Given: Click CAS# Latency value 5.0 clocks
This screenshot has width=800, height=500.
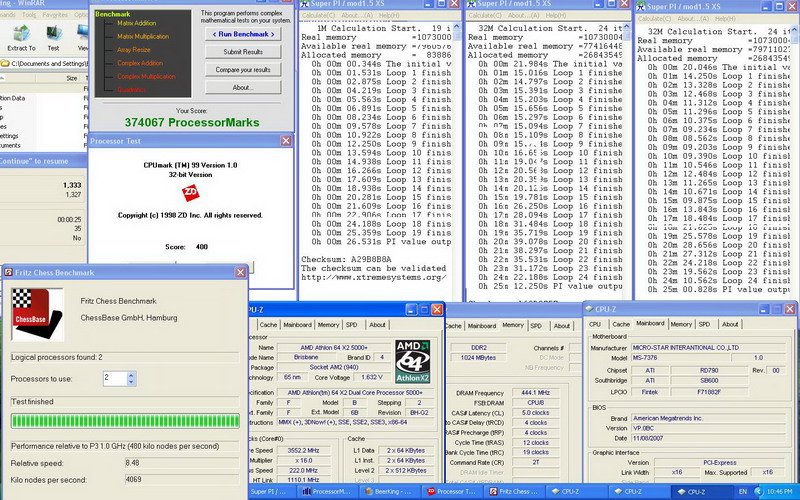Looking at the screenshot, I should (535, 413).
